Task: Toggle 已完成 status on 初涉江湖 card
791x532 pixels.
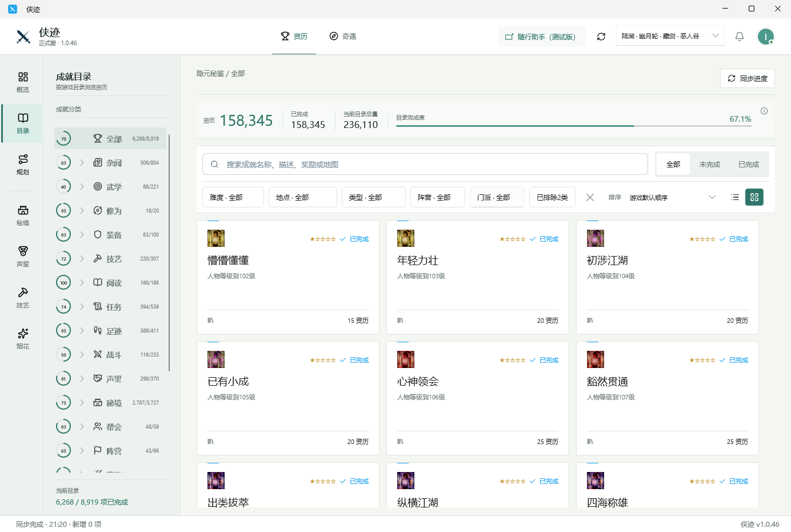Action: 734,239
